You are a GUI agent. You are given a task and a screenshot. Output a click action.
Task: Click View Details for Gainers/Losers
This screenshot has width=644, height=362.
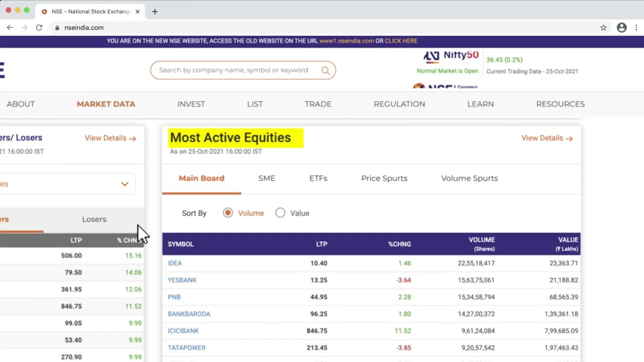[x=110, y=138]
